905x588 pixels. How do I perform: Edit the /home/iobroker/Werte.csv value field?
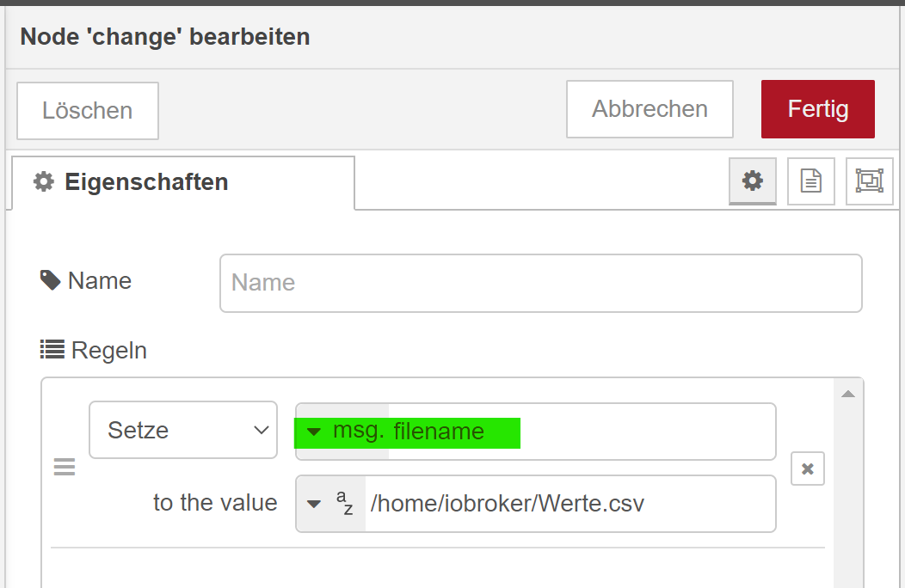[x=568, y=504]
